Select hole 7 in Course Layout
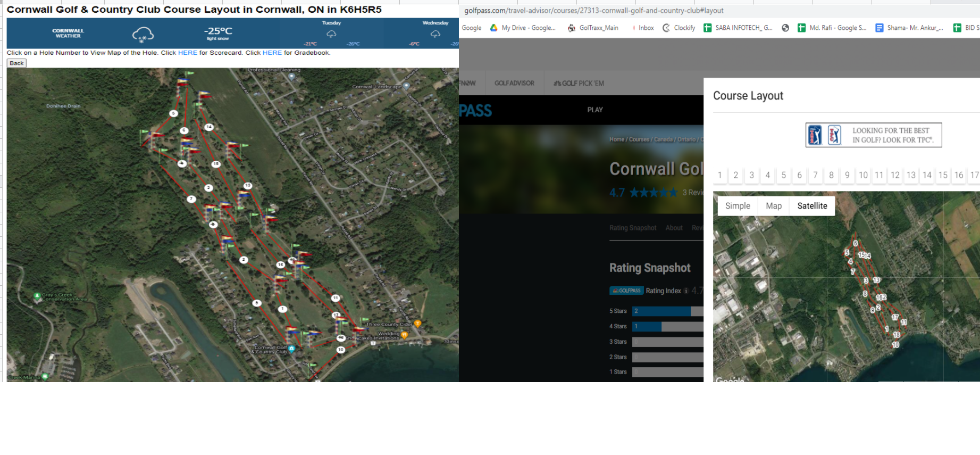The height and width of the screenshot is (455, 980). pos(815,175)
